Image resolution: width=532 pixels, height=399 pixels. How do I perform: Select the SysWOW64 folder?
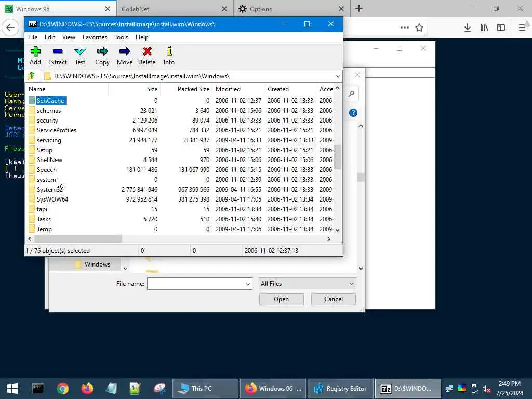[52, 199]
